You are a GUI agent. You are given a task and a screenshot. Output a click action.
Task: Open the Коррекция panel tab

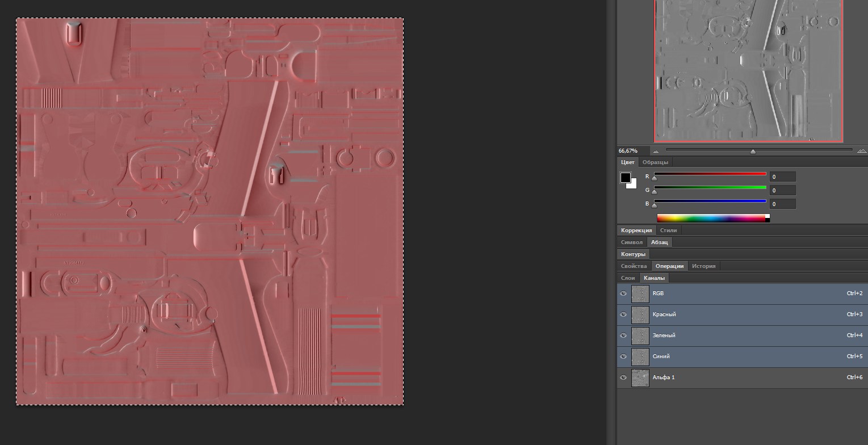(x=636, y=230)
